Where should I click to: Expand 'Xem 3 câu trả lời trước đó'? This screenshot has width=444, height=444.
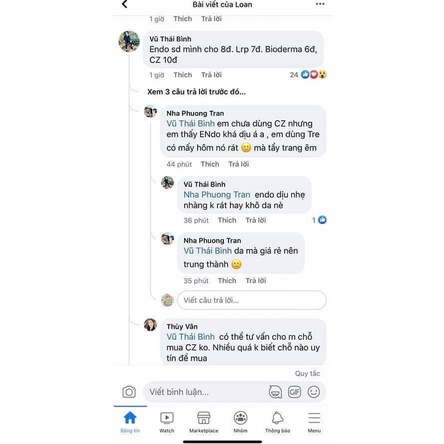click(196, 92)
